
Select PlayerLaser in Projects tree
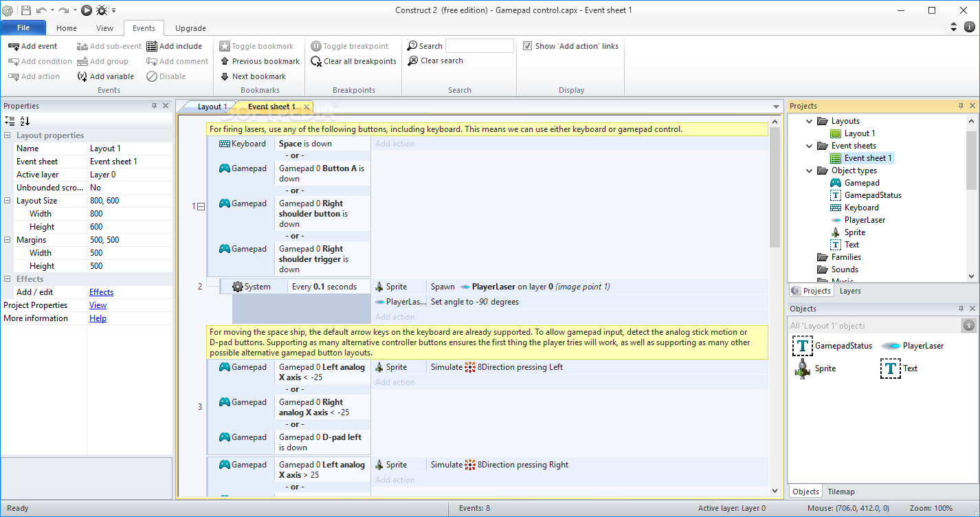(858, 220)
